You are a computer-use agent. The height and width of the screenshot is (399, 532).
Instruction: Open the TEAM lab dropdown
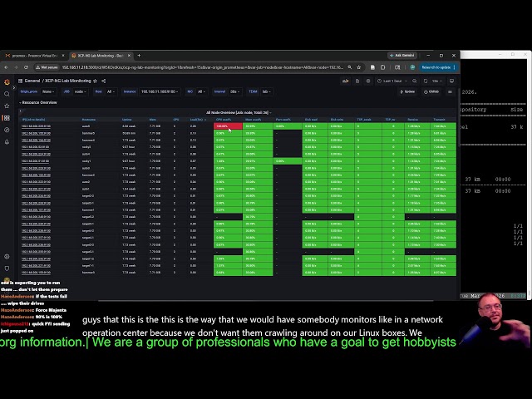tap(266, 91)
